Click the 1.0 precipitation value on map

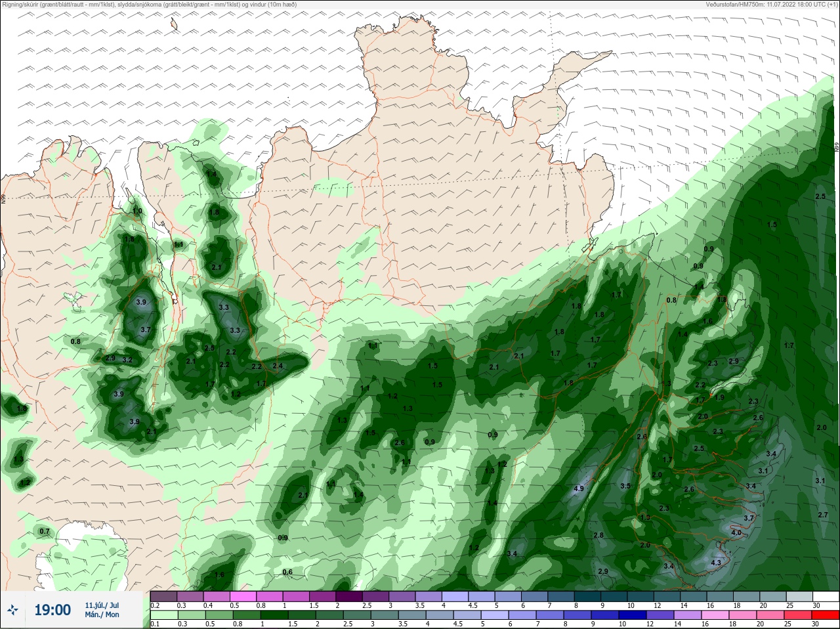point(137,211)
